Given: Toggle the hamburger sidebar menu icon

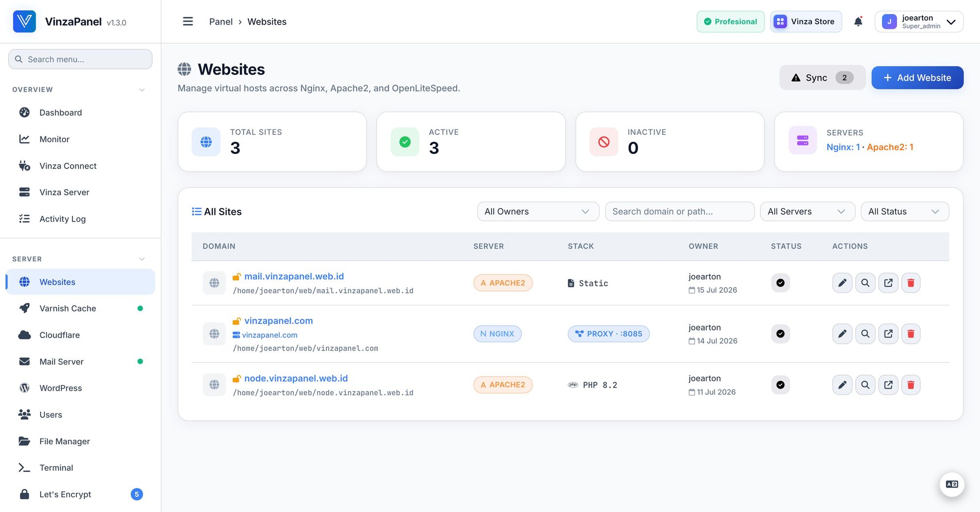Looking at the screenshot, I should pyautogui.click(x=188, y=22).
